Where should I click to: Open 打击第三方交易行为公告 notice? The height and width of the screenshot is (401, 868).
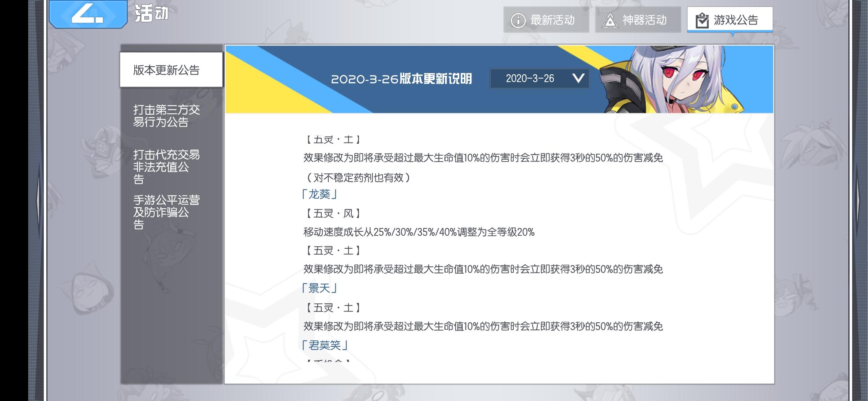point(167,116)
